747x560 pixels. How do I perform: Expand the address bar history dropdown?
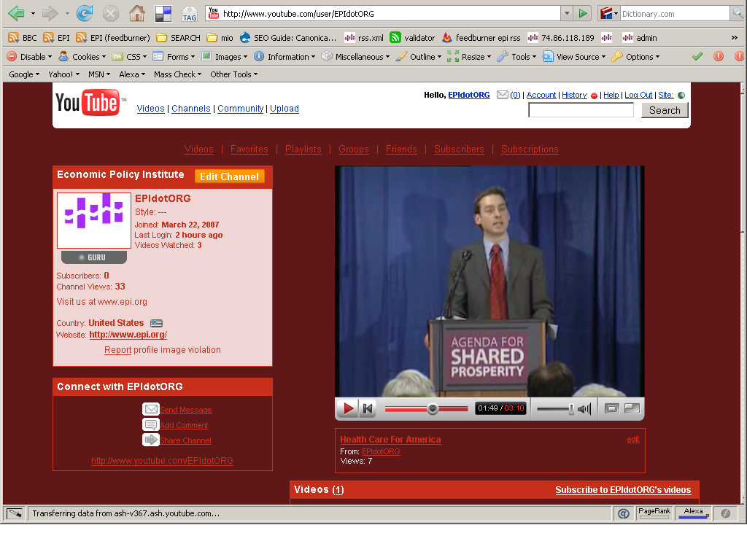pos(567,13)
